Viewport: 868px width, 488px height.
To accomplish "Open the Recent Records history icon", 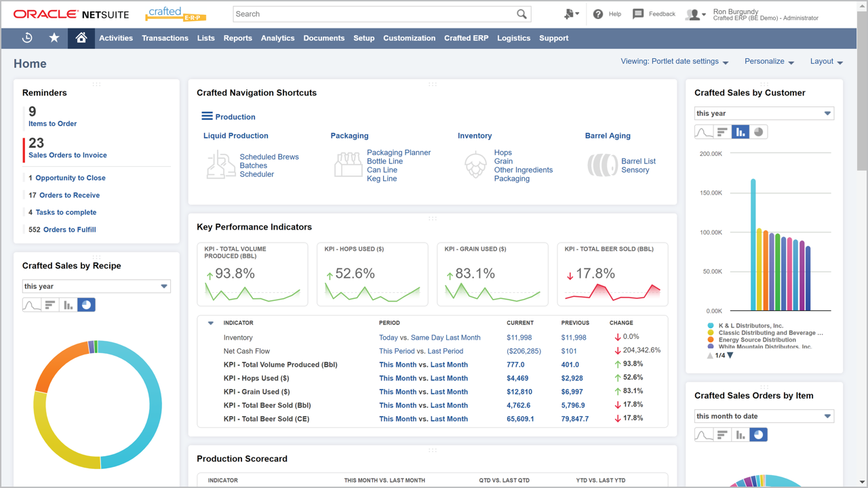I will pos(27,38).
